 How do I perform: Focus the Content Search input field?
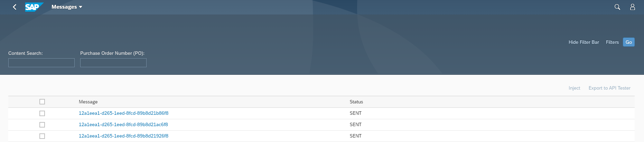pyautogui.click(x=41, y=63)
